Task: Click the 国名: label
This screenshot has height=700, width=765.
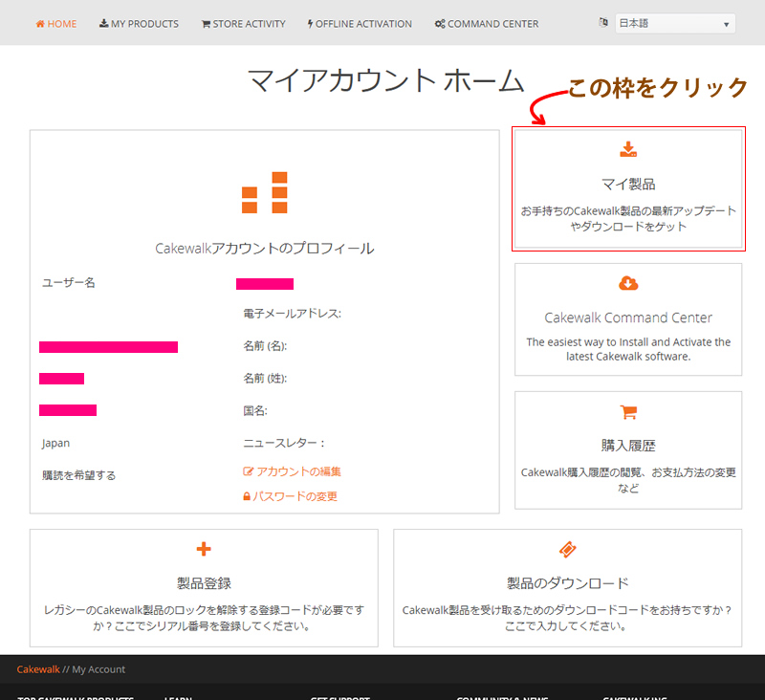Action: [255, 411]
